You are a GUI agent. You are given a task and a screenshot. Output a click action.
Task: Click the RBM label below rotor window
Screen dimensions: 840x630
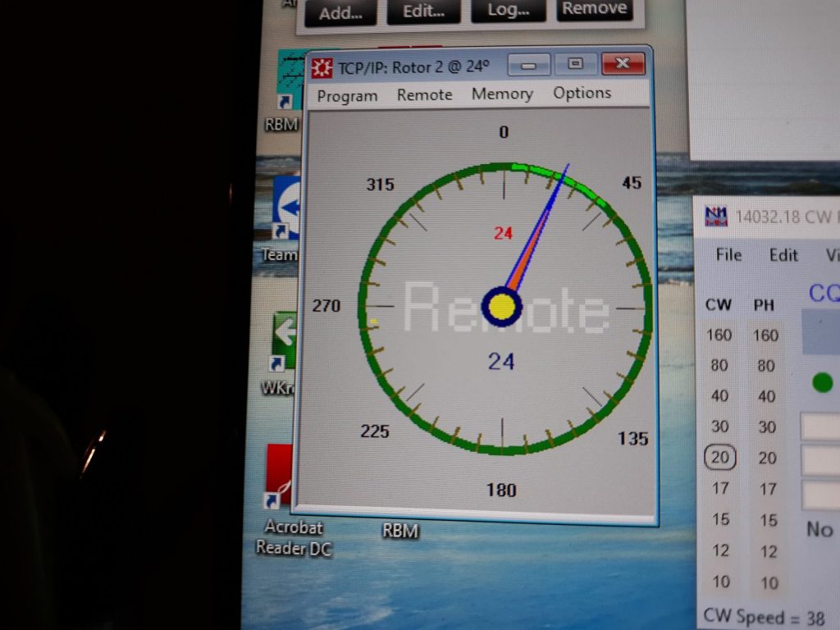pyautogui.click(x=400, y=531)
